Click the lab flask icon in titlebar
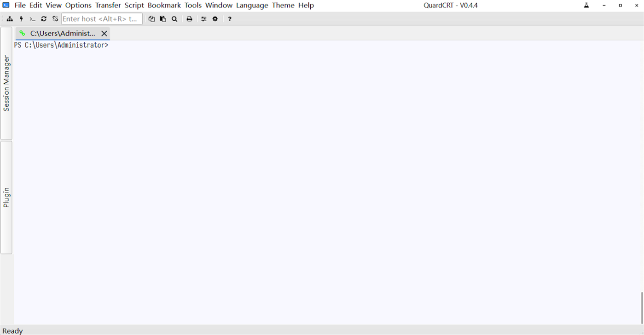Image resolution: width=644 pixels, height=335 pixels. (586, 5)
